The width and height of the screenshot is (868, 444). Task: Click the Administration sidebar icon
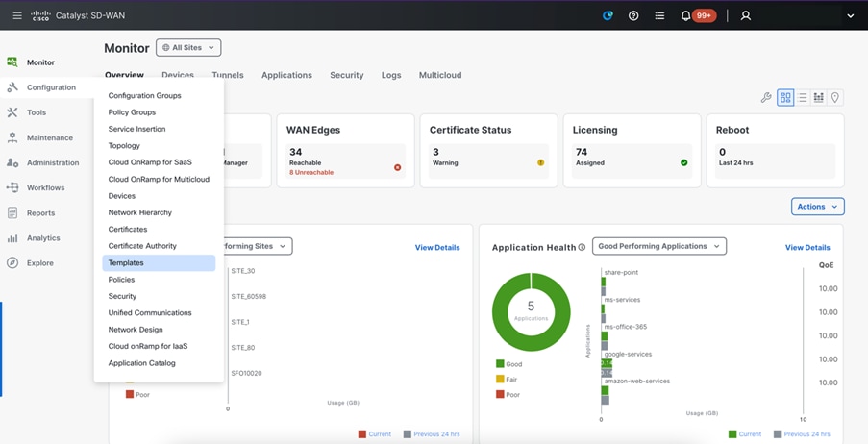click(12, 162)
